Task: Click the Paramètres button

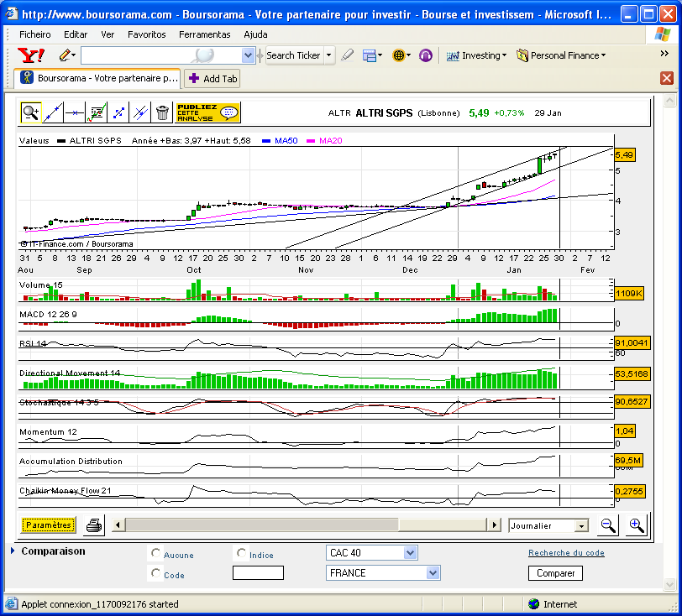Action: click(48, 525)
